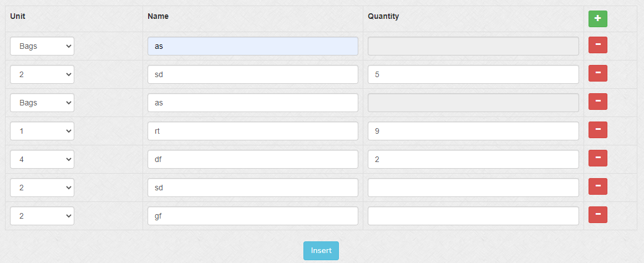Viewport: 644px width, 263px height.
Task: Click the red minus for the "gf" row
Action: tap(597, 215)
